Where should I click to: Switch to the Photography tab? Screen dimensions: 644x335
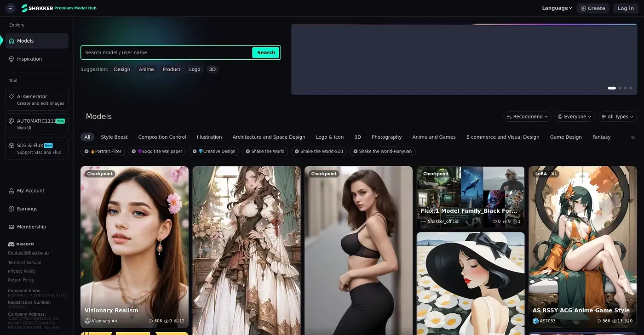pyautogui.click(x=386, y=137)
